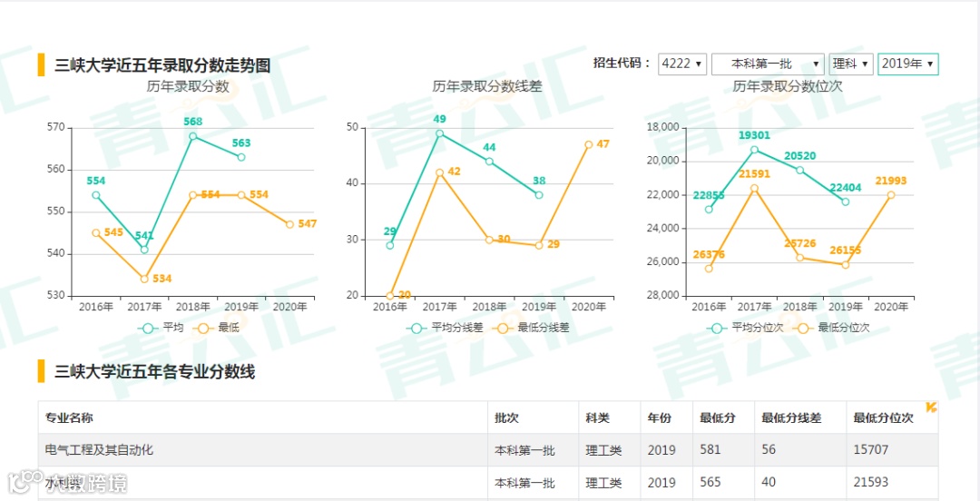This screenshot has height=501, width=980.
Task: Open the 2019年 year dropdown
Action: tap(908, 64)
